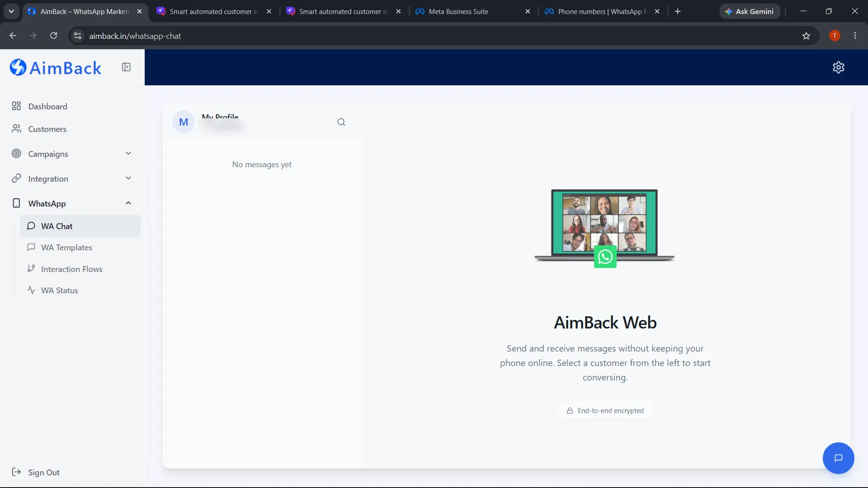This screenshot has width=868, height=488.
Task: Click the Interaction Flows branch icon
Action: coord(31,268)
